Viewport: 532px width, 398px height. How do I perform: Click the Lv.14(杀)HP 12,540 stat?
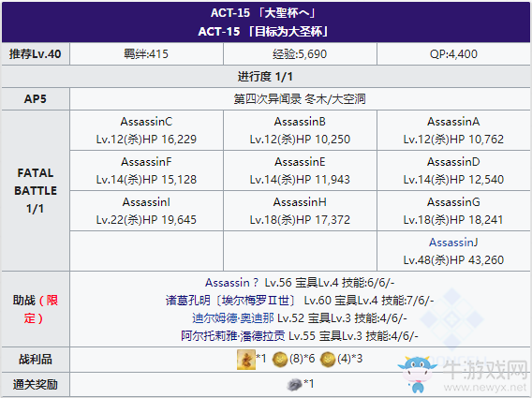tap(453, 180)
